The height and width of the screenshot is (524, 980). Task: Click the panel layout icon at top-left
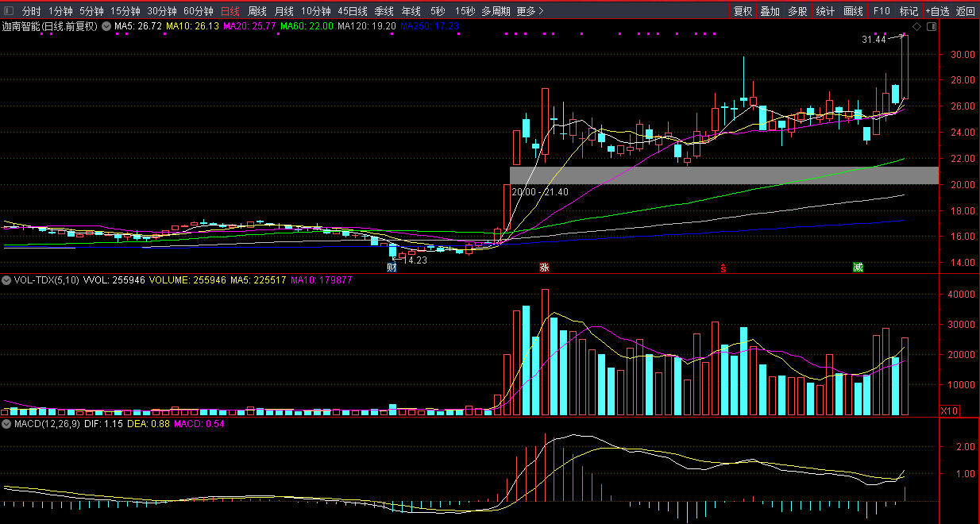[9, 11]
